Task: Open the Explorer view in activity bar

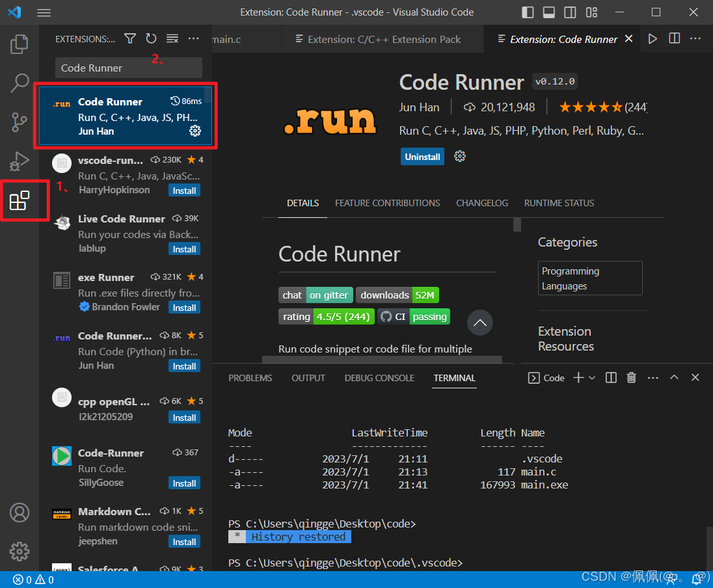Action: click(x=19, y=44)
